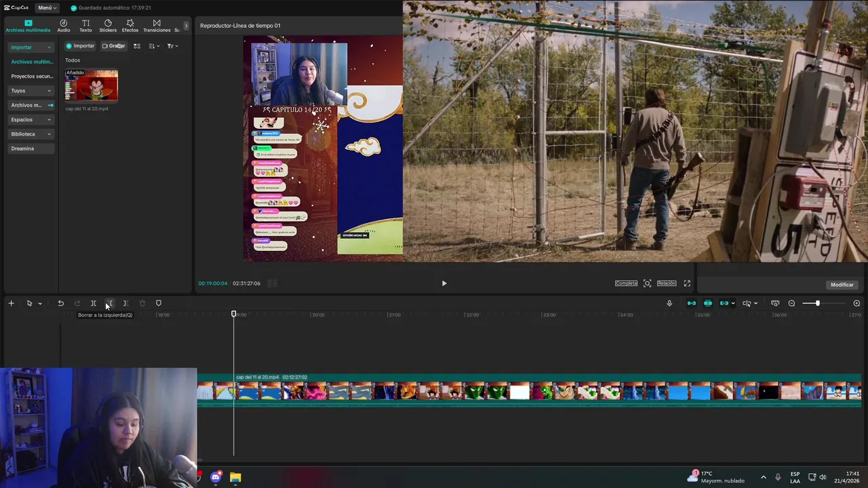Record voiceover with the microphone icon
This screenshot has height=488, width=868.
pos(669,303)
